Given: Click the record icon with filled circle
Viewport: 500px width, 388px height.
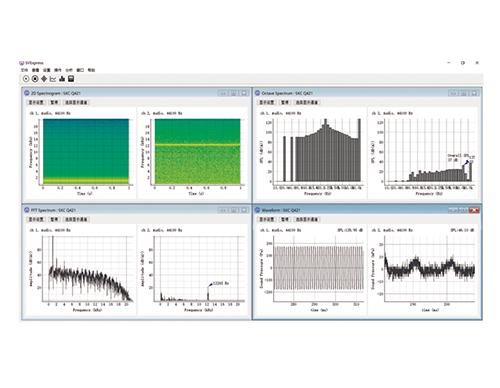Looking at the screenshot, I should pyautogui.click(x=35, y=79).
